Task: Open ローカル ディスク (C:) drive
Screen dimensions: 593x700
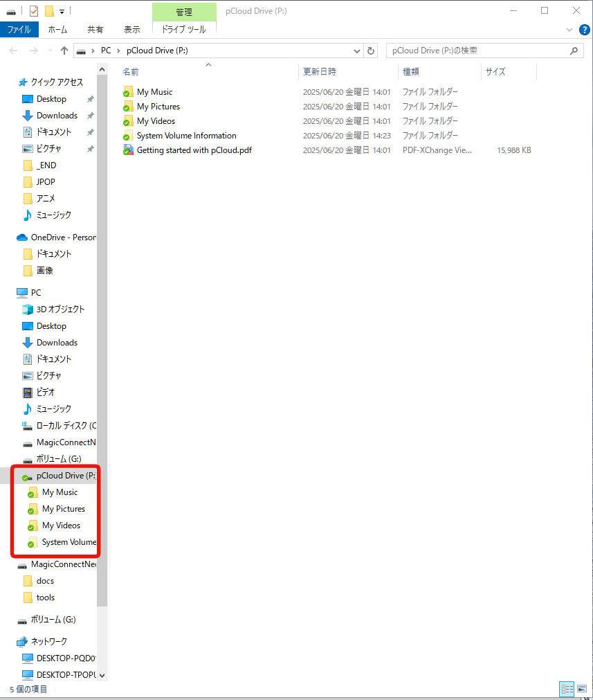Action: [x=66, y=426]
